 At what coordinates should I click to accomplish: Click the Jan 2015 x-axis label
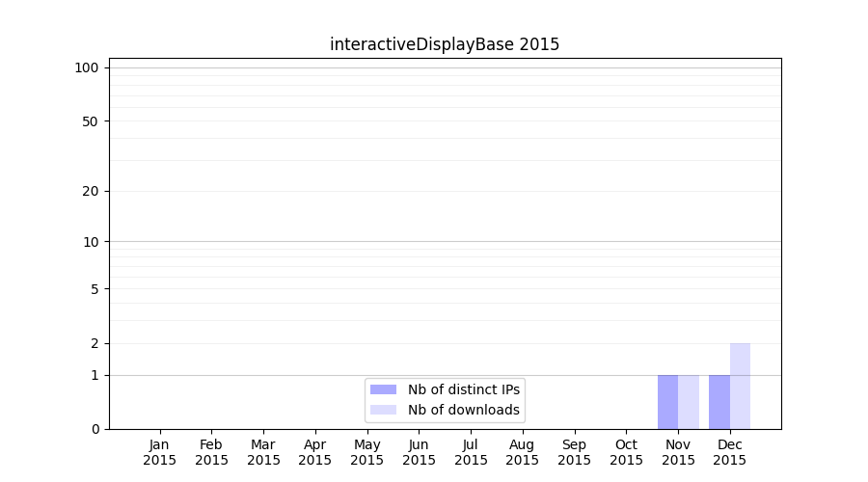click(x=160, y=452)
